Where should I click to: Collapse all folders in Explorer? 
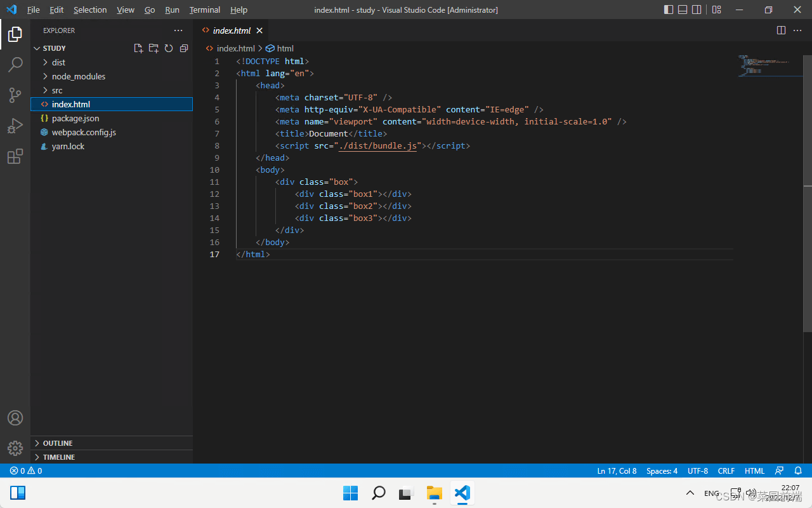(184, 48)
